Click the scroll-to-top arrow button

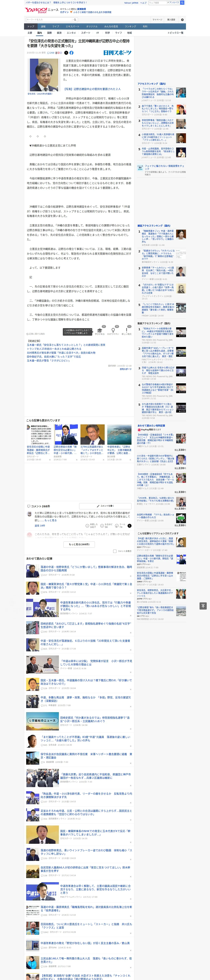click(203, 606)
